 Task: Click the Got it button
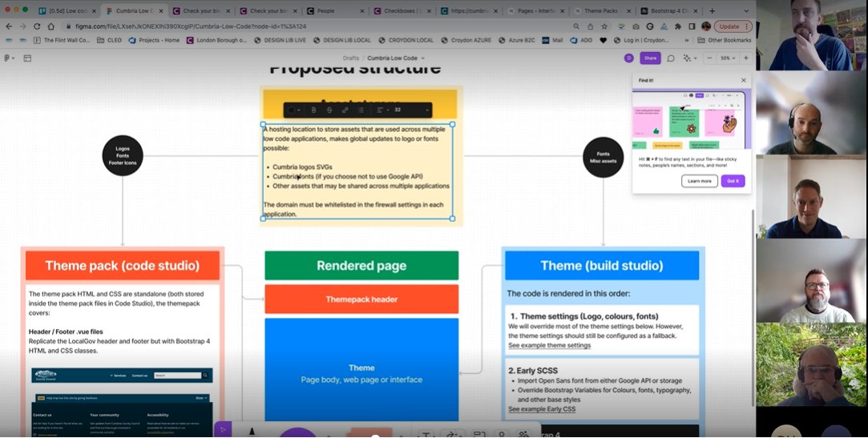[733, 181]
